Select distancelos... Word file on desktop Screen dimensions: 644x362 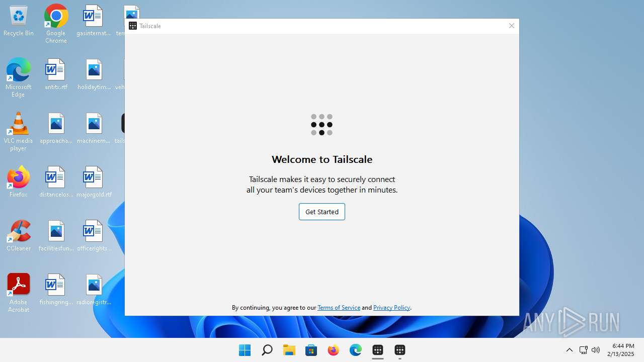56,182
